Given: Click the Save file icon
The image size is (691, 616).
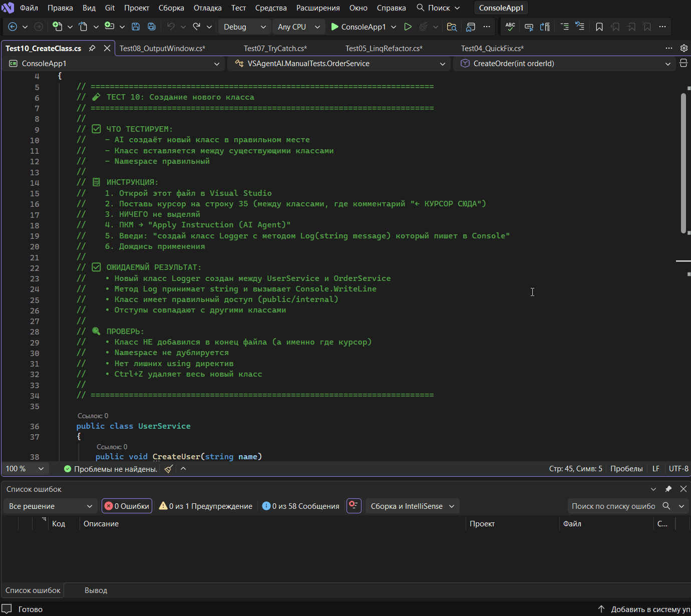Looking at the screenshot, I should pos(135,27).
